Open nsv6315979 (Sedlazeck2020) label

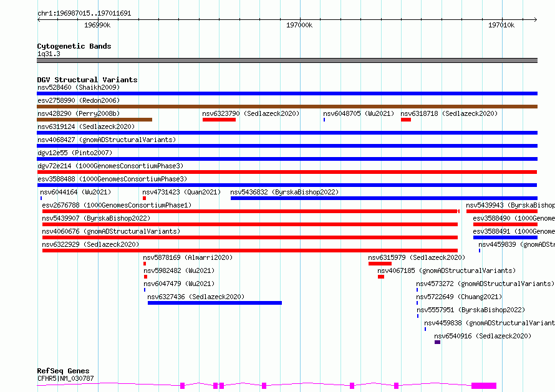click(417, 257)
